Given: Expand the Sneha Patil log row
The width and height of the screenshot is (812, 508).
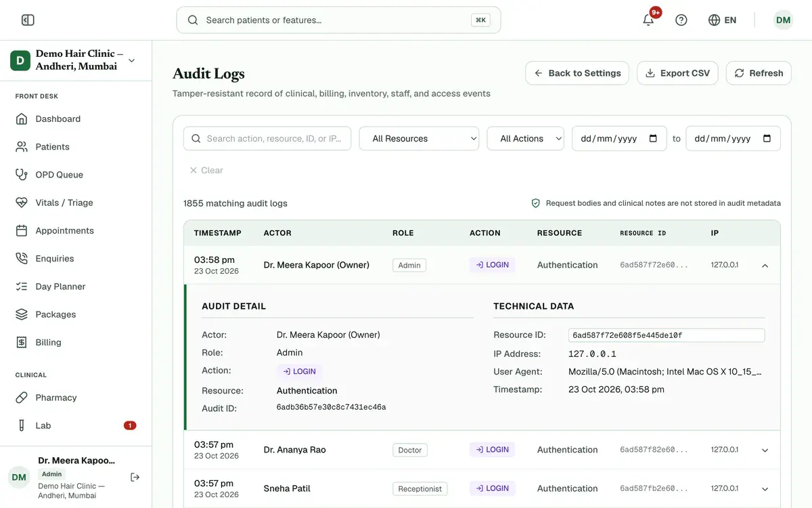Looking at the screenshot, I should click(x=765, y=489).
